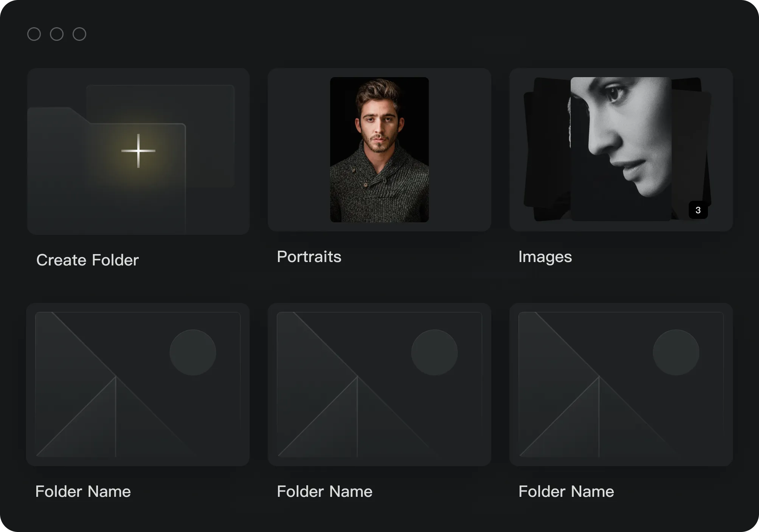Click the man's portrait thumbnail
The height and width of the screenshot is (532, 759).
coord(380,150)
